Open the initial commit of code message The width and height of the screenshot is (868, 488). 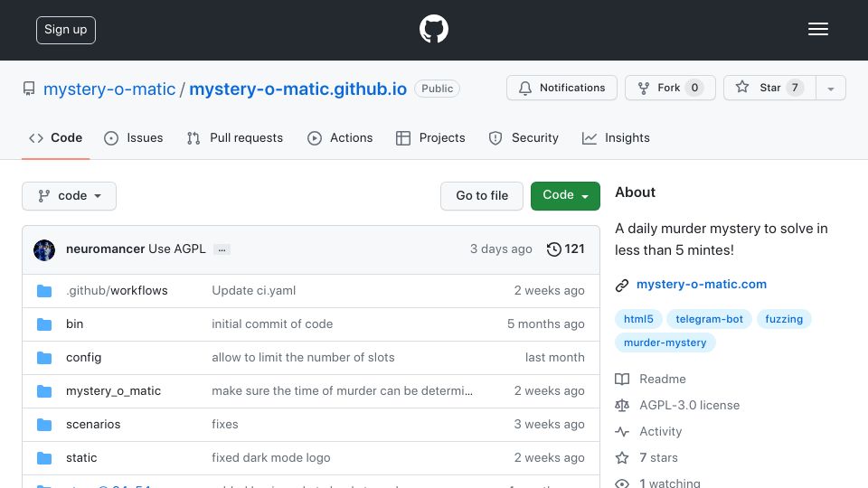[272, 324]
